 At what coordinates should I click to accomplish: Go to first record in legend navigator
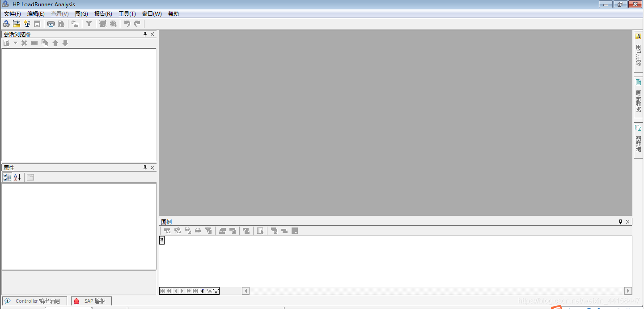162,291
